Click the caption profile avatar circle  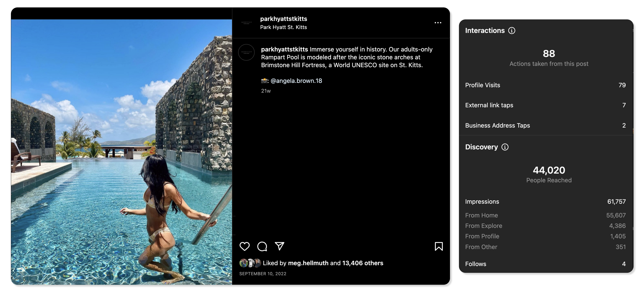click(246, 52)
